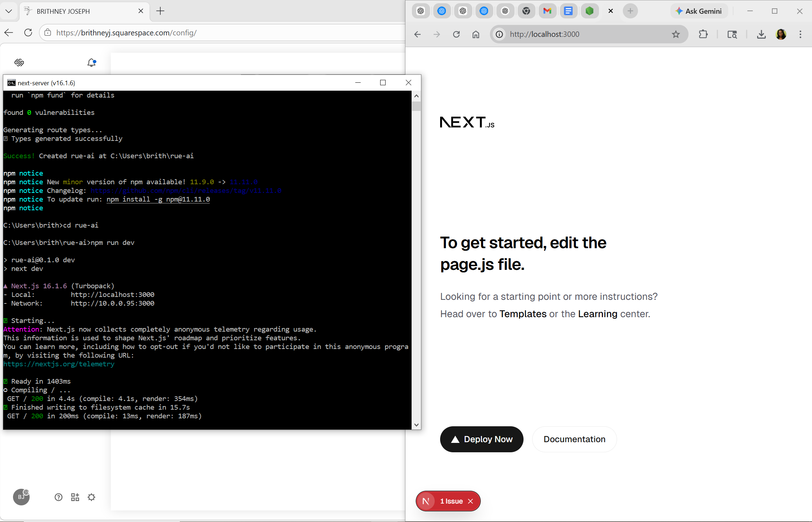This screenshot has width=812, height=522.
Task: Open Chrome downloads icon
Action: 761,34
